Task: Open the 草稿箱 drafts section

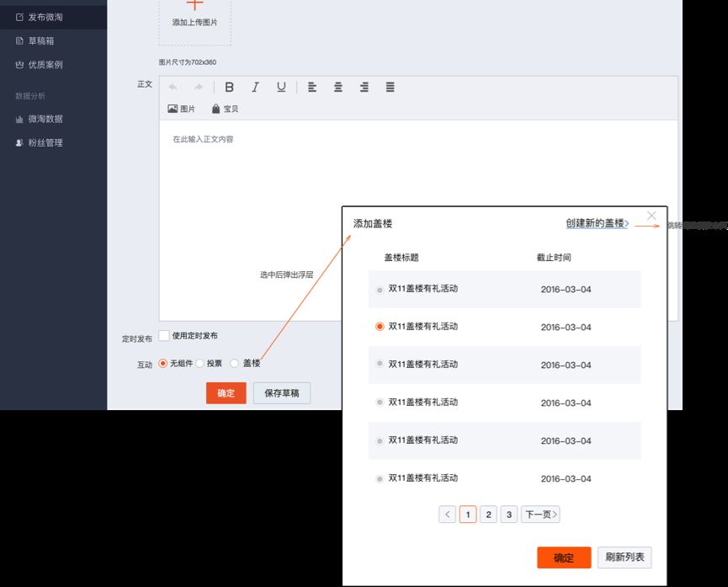Action: (x=41, y=41)
